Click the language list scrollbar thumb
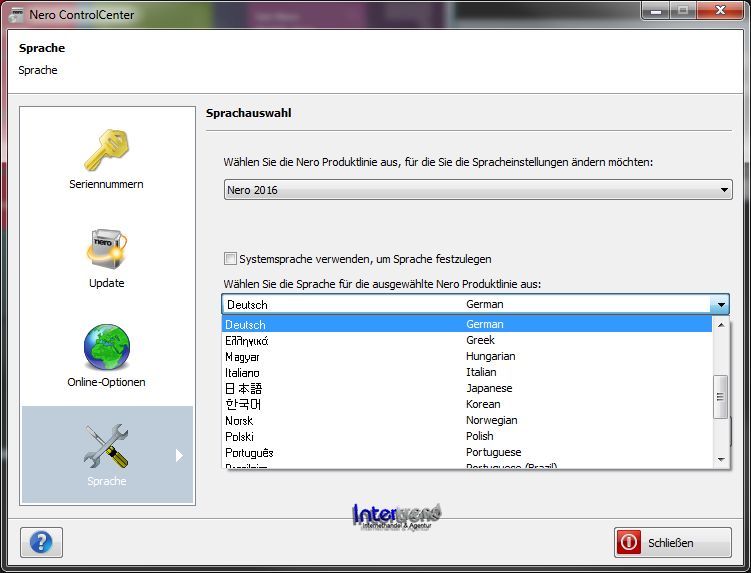Image resolution: width=751 pixels, height=573 pixels. point(720,397)
